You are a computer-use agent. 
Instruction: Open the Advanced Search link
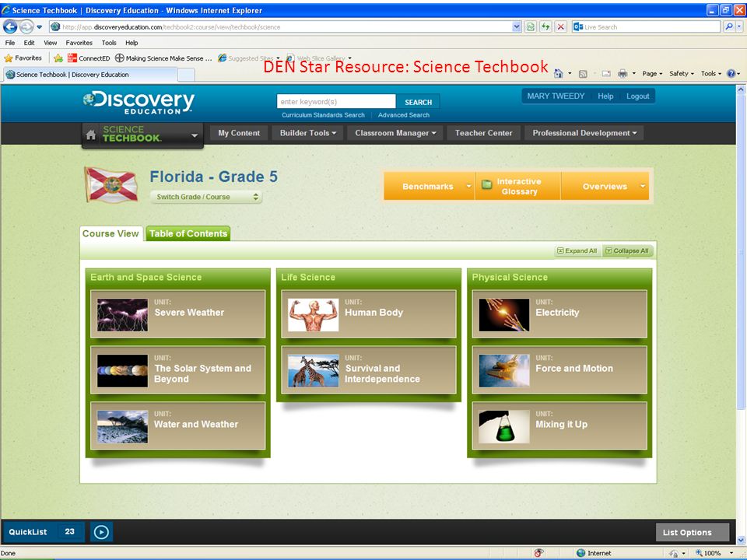click(x=404, y=115)
